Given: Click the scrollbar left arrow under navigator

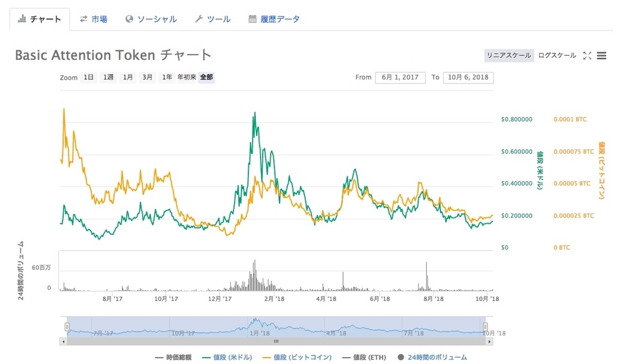Looking at the screenshot, I should pyautogui.click(x=63, y=342).
